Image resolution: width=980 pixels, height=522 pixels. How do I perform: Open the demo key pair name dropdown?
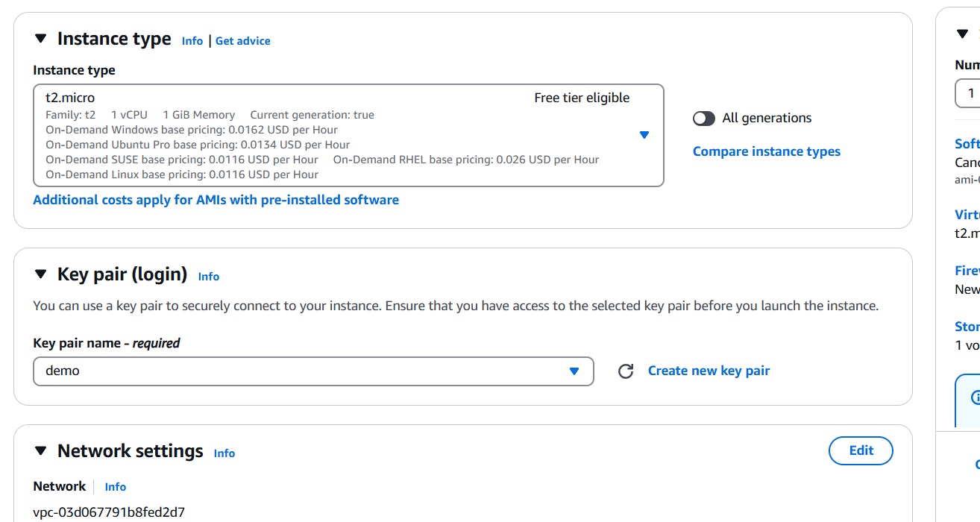(313, 371)
